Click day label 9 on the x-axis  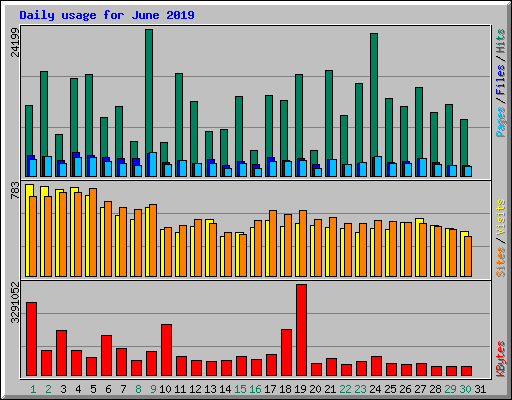tap(153, 389)
